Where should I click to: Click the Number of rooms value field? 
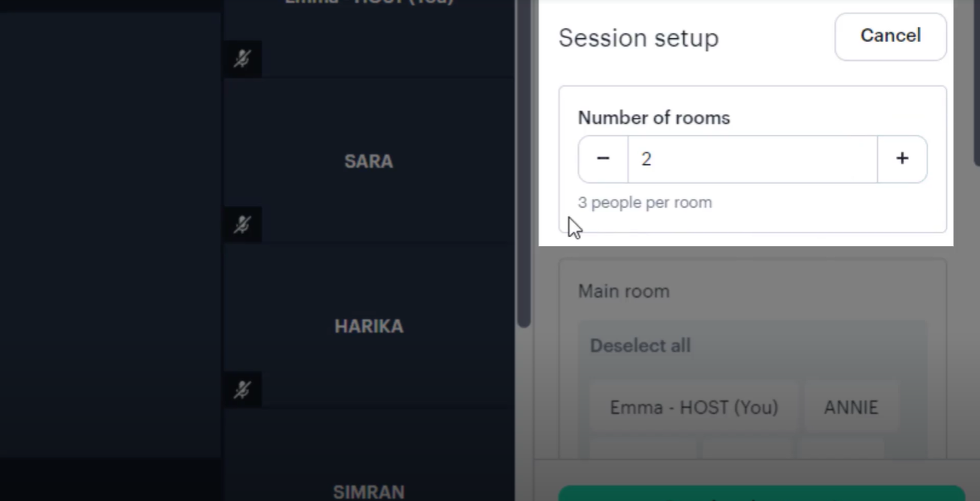[752, 159]
